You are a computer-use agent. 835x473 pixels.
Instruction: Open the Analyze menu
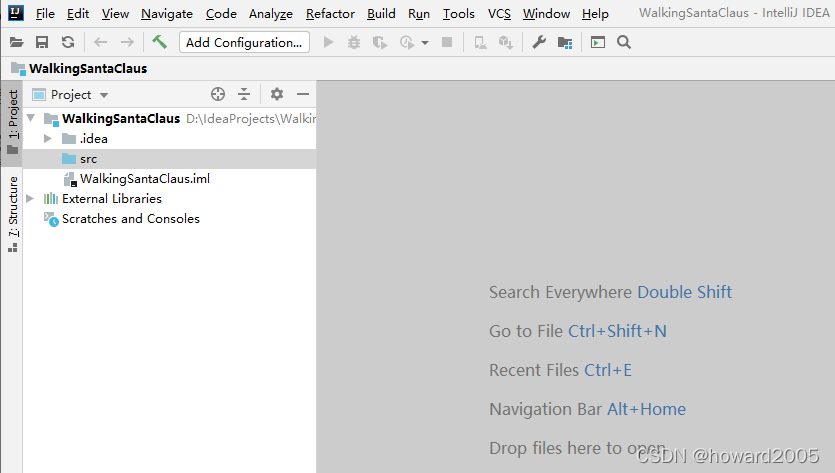(271, 13)
